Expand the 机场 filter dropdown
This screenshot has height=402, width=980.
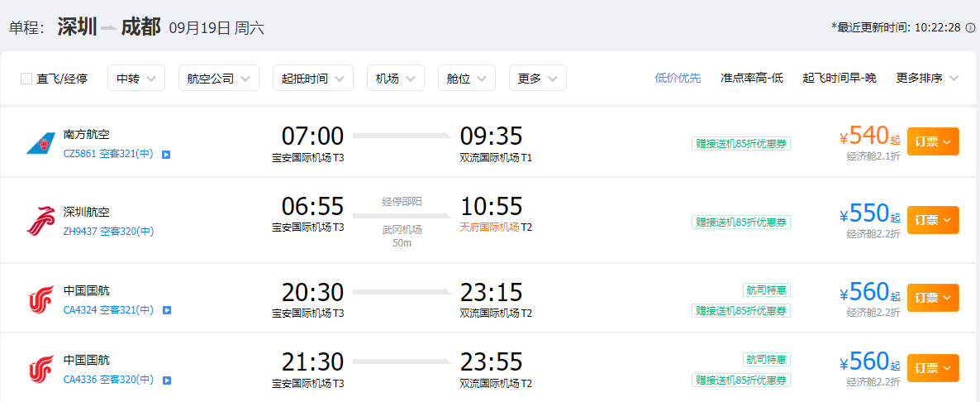[396, 78]
